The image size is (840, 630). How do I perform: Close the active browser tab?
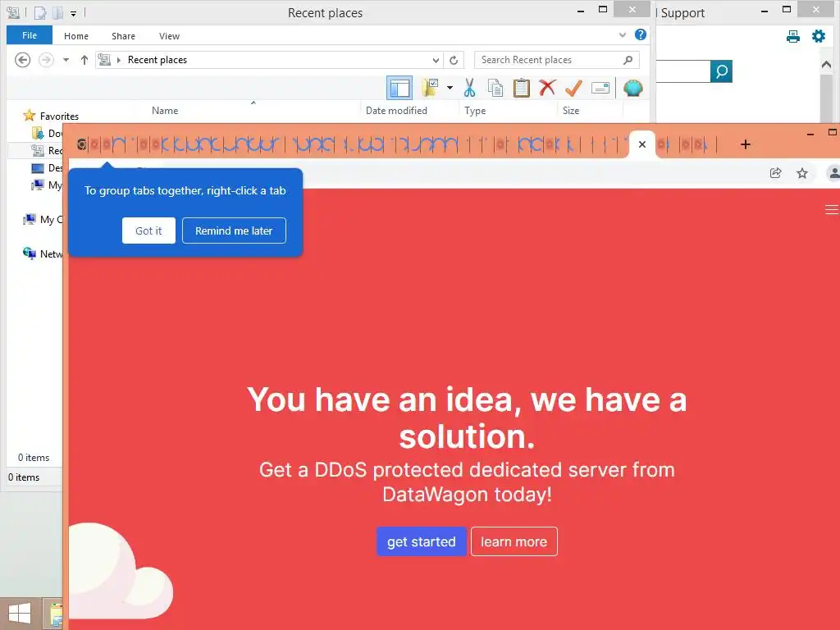coord(642,144)
